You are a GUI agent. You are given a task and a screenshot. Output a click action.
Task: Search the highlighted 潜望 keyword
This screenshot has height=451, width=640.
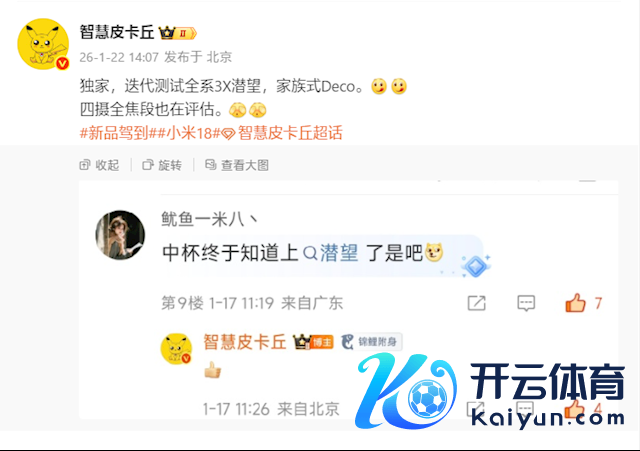click(331, 253)
